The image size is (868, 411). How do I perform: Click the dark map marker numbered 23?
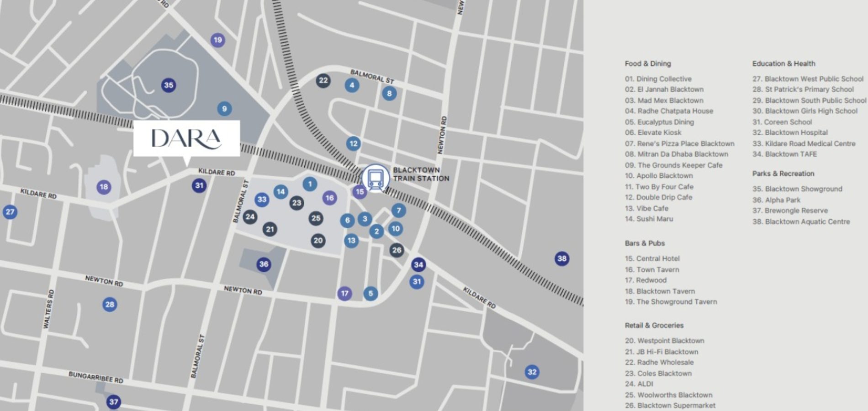(297, 203)
